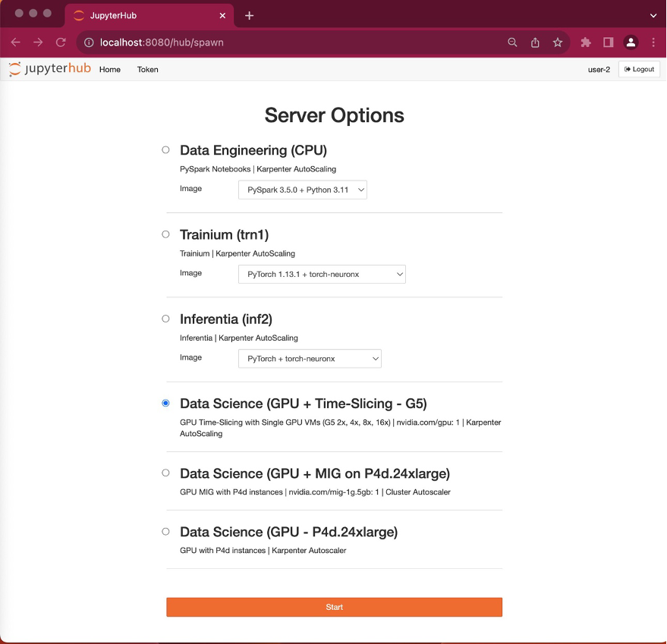Image resolution: width=667 pixels, height=644 pixels.
Task: Reload the spawn page
Action: point(61,42)
